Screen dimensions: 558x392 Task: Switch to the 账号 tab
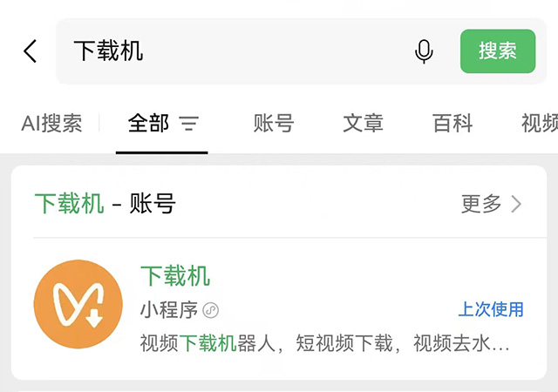(x=274, y=124)
